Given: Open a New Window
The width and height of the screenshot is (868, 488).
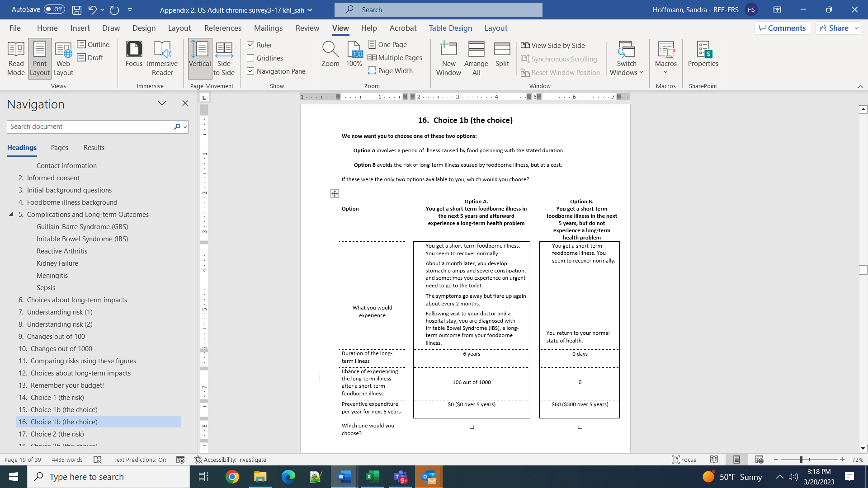Looking at the screenshot, I should tap(448, 58).
